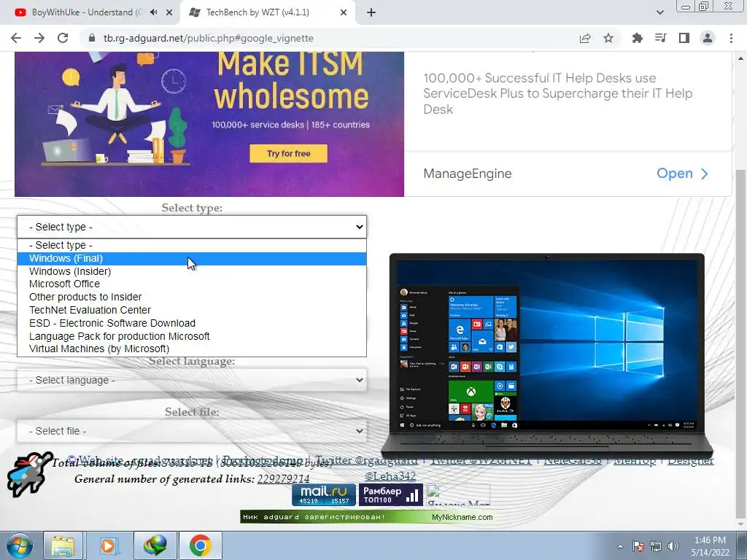This screenshot has width=747, height=560.
Task: Mute the BoyWithUke tab's speaker icon
Action: 153,12
